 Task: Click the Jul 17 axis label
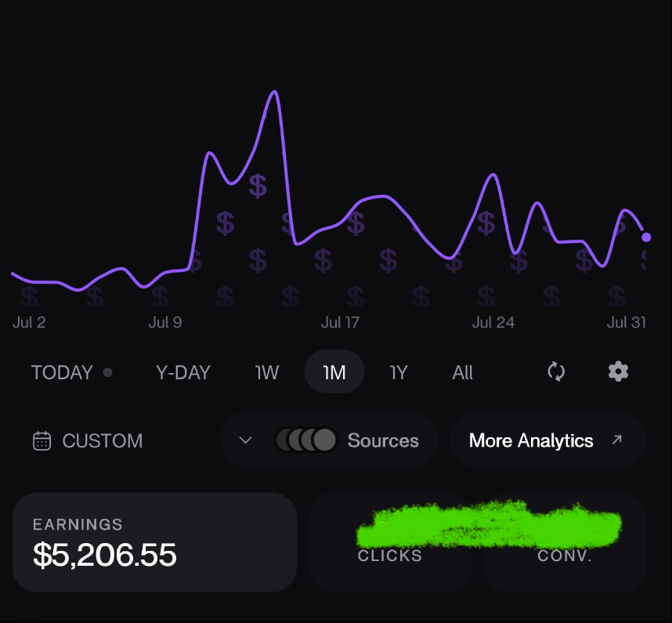(340, 322)
